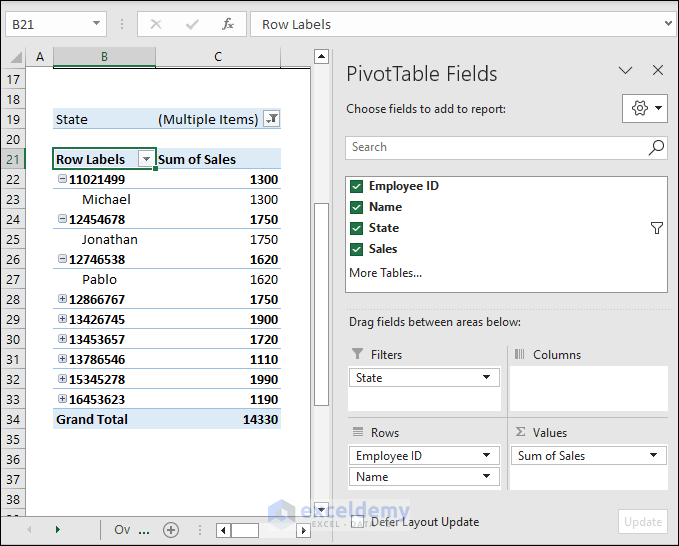Open the Row Labels filter dropdown
This screenshot has height=546, width=679.
point(146,159)
